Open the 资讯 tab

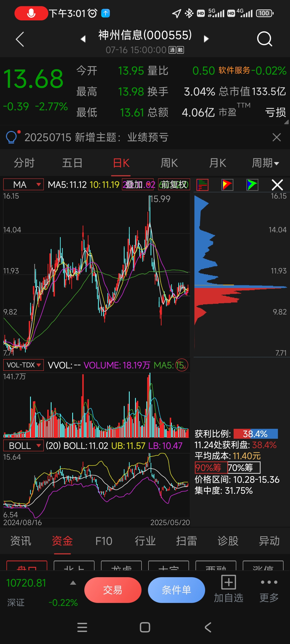[21, 541]
